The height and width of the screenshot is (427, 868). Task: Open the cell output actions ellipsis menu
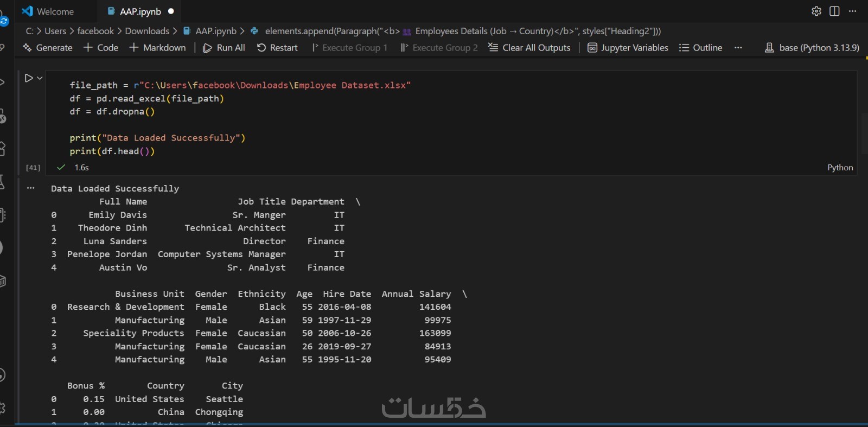pos(31,188)
